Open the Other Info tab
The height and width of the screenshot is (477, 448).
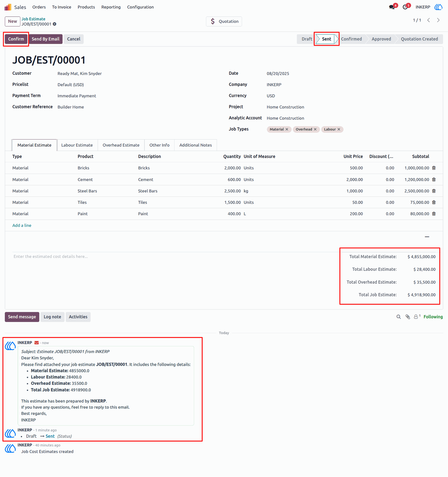[x=159, y=145]
